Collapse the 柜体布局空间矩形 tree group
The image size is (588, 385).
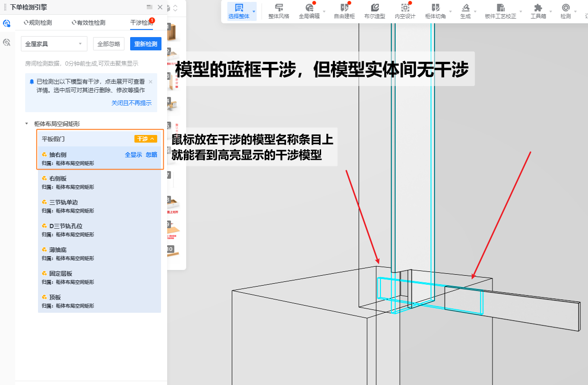click(x=27, y=124)
